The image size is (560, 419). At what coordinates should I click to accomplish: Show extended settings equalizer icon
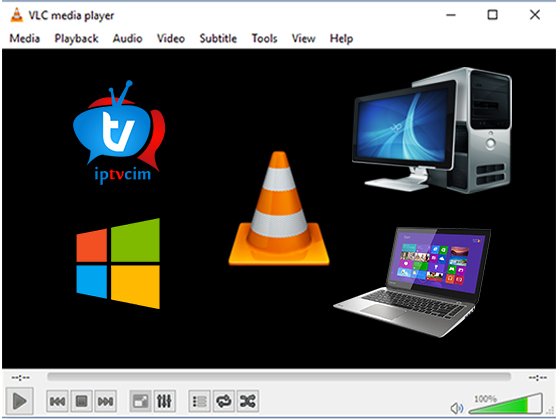tap(164, 401)
